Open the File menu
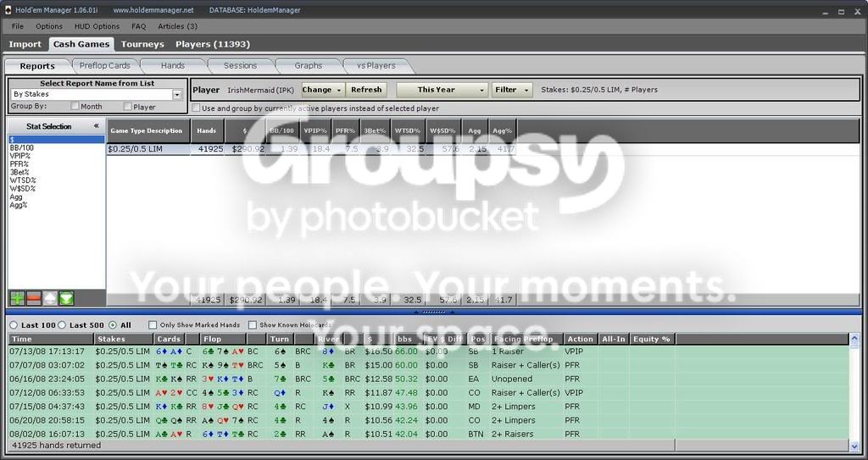 [18, 26]
